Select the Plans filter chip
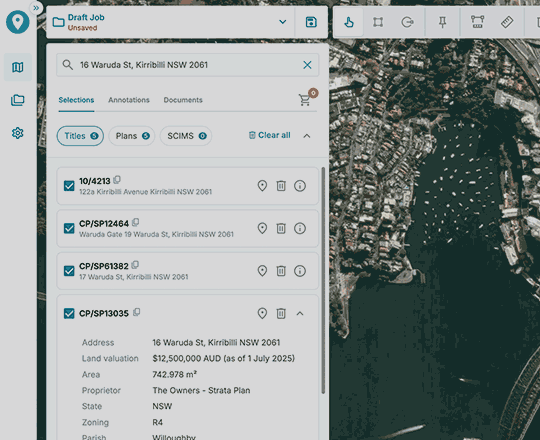Viewport: 540px width, 440px height. pyautogui.click(x=132, y=136)
